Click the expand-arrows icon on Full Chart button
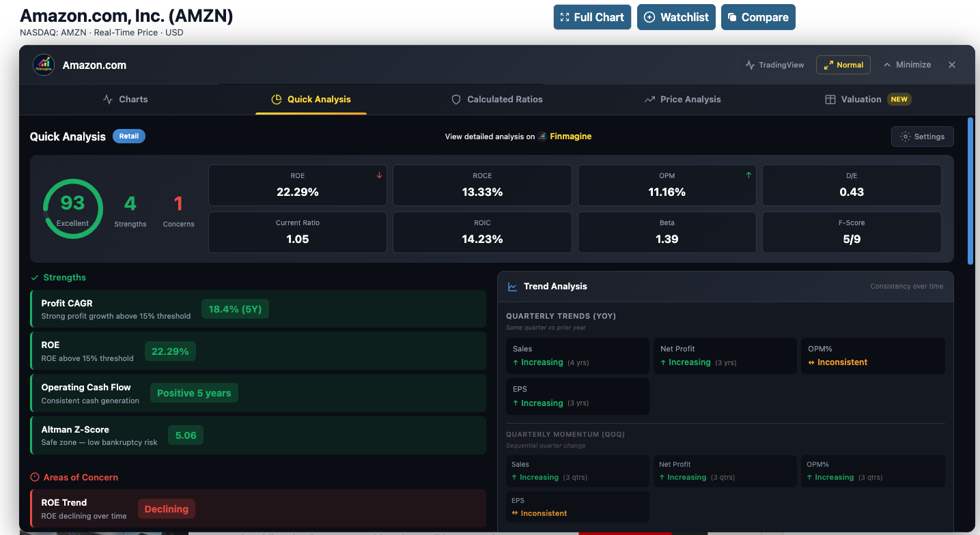This screenshot has width=980, height=535. (566, 17)
